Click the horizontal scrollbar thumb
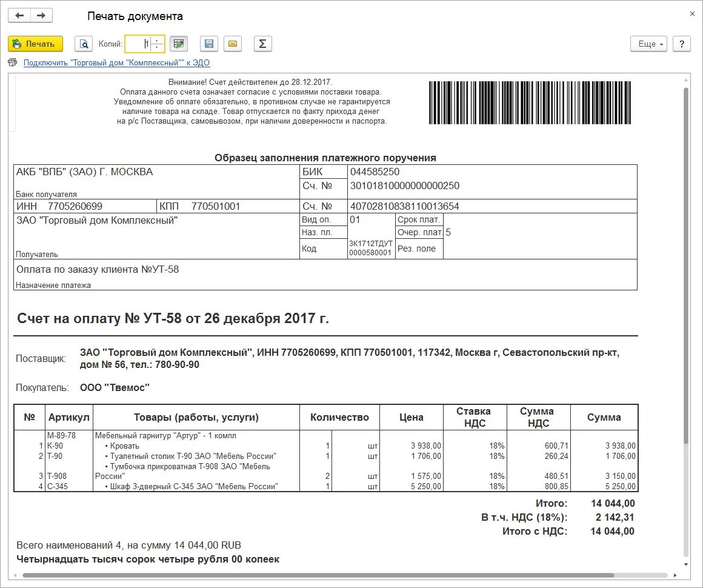This screenshot has height=588, width=703. (x=318, y=575)
